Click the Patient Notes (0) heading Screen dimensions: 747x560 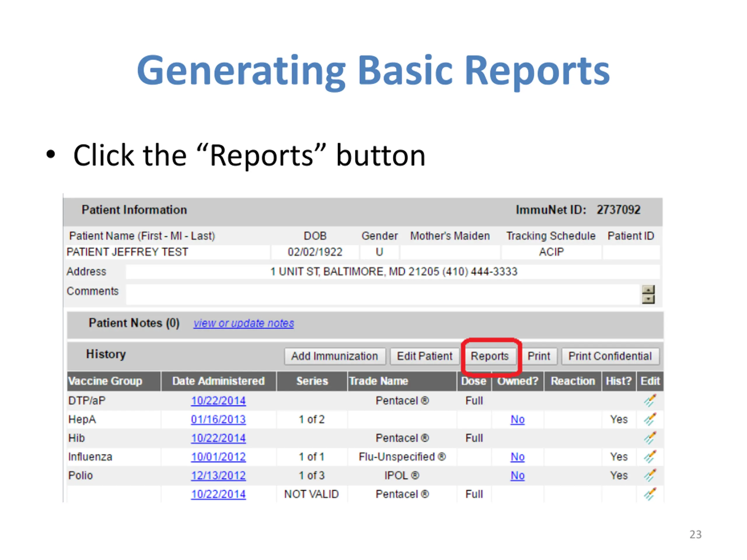(x=134, y=323)
